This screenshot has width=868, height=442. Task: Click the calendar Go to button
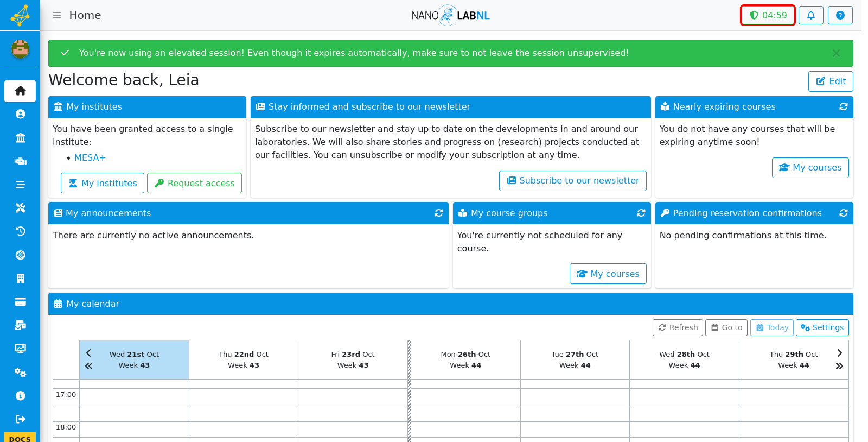tap(726, 327)
